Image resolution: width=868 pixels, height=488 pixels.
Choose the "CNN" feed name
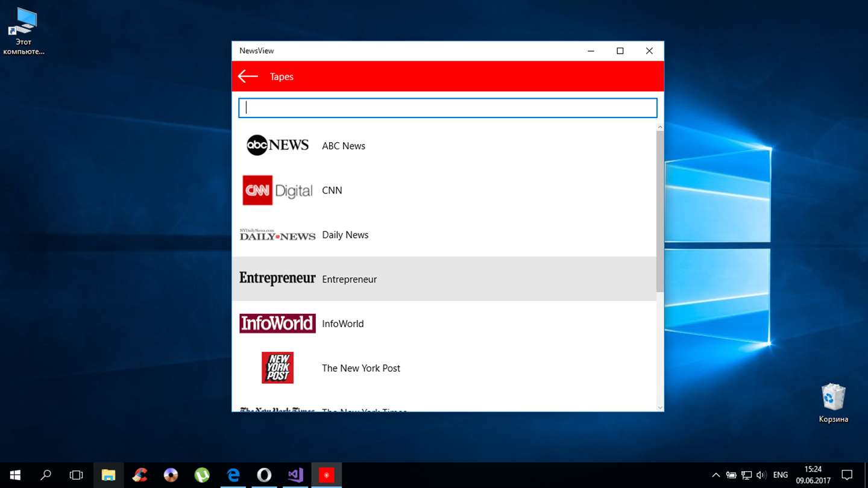pos(332,190)
